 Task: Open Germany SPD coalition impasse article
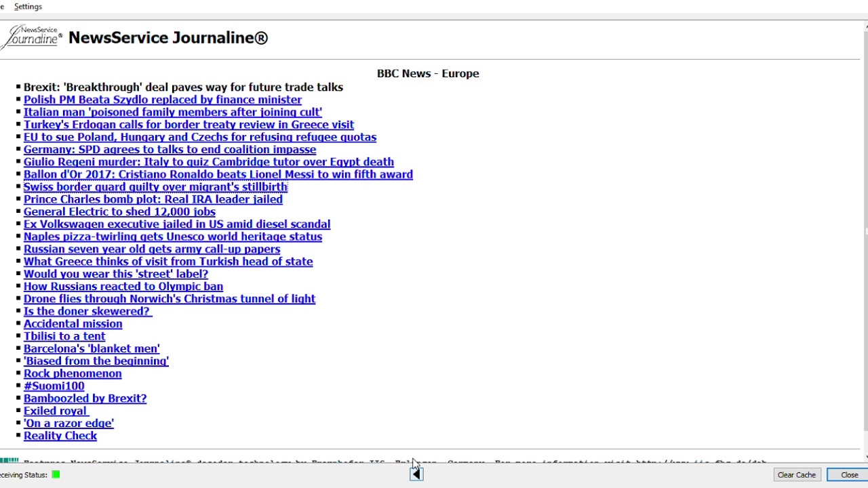(170, 149)
